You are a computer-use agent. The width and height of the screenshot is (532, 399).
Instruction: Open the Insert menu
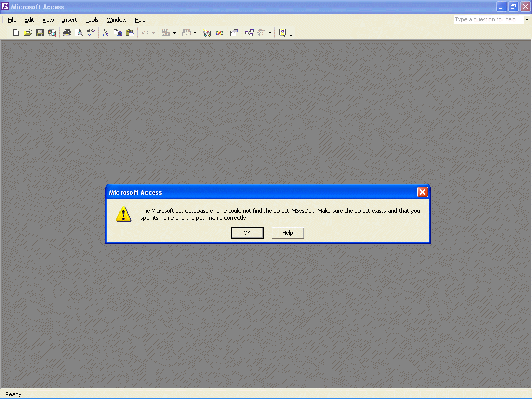[x=69, y=20]
